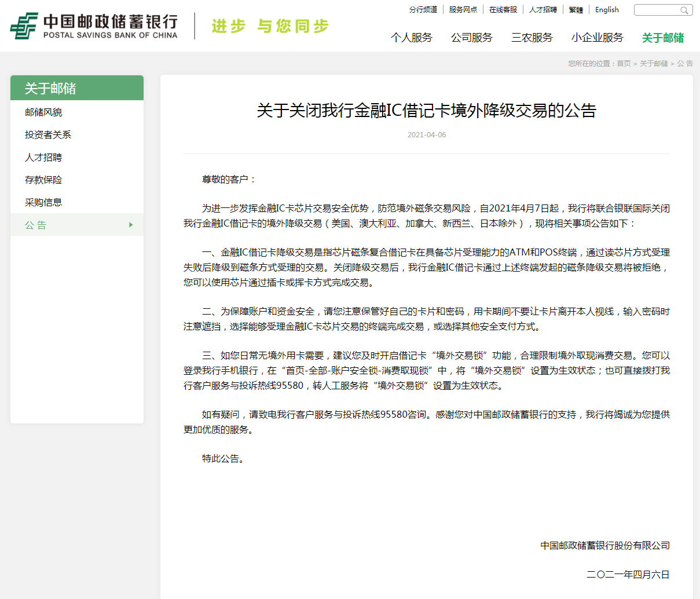Click 公告 in breadcrumb
Viewport: 700px width, 599px height.
tap(685, 64)
